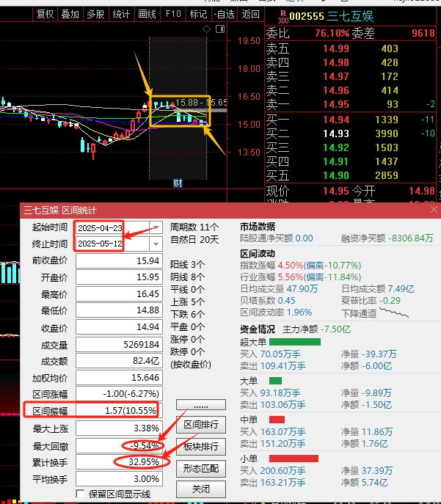Select the 叠加 toolbar item
This screenshot has height=504, width=441.
(70, 14)
